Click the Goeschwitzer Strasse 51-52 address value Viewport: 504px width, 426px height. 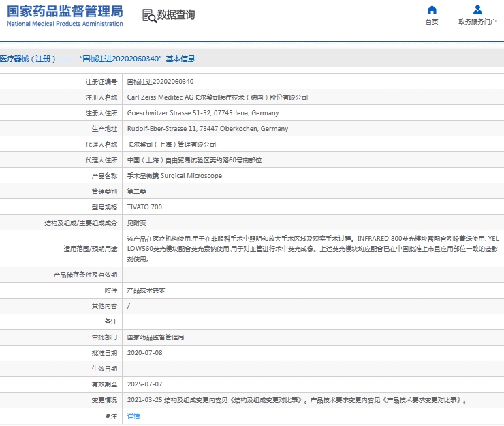[x=203, y=113]
